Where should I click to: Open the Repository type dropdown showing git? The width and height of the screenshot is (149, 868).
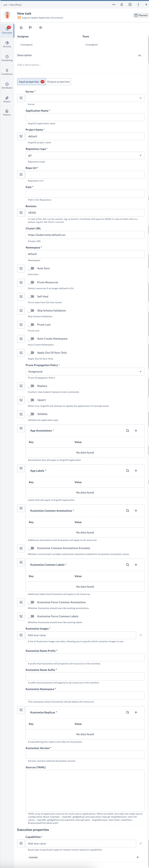click(x=85, y=155)
